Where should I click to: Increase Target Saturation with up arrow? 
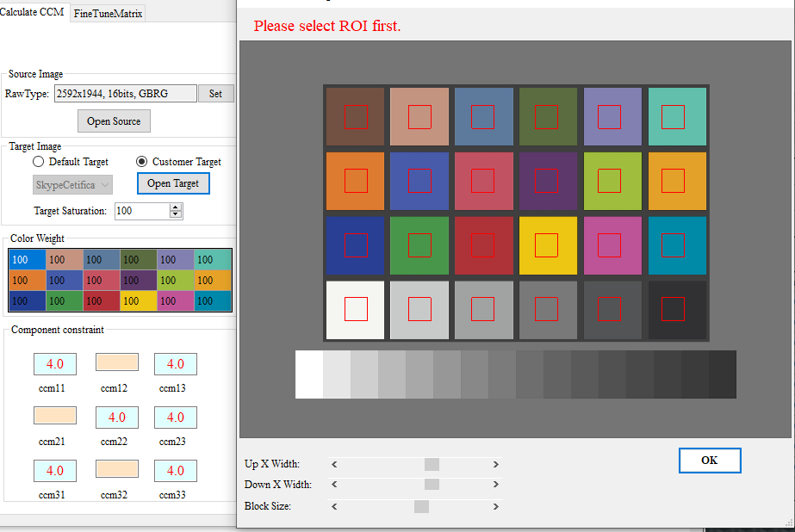click(176, 207)
